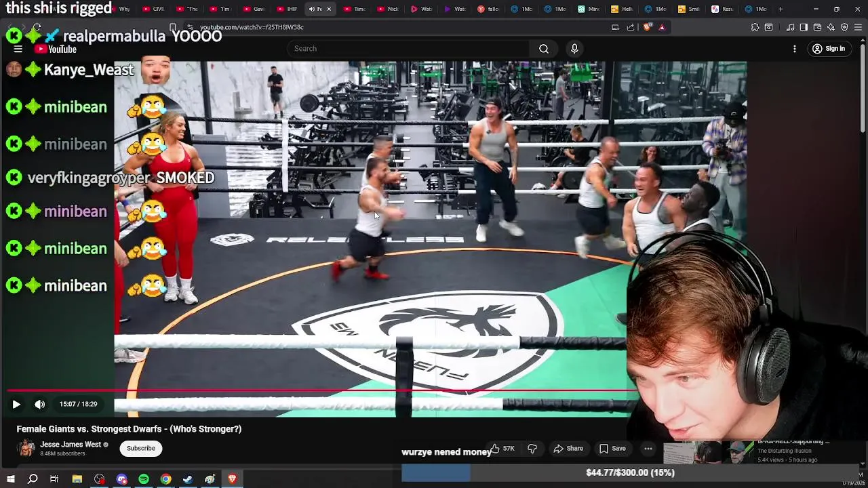This screenshot has width=868, height=488.
Task: Click the YouTube search box
Action: tap(408, 49)
